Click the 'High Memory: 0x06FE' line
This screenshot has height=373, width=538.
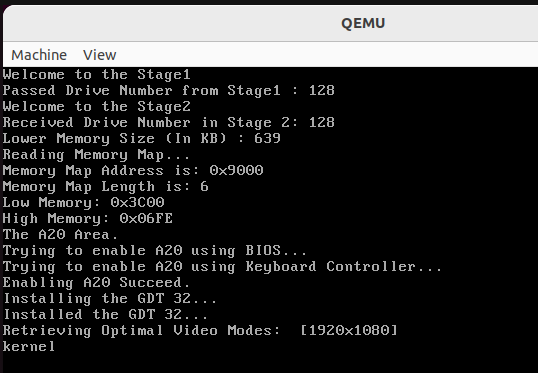pos(88,219)
